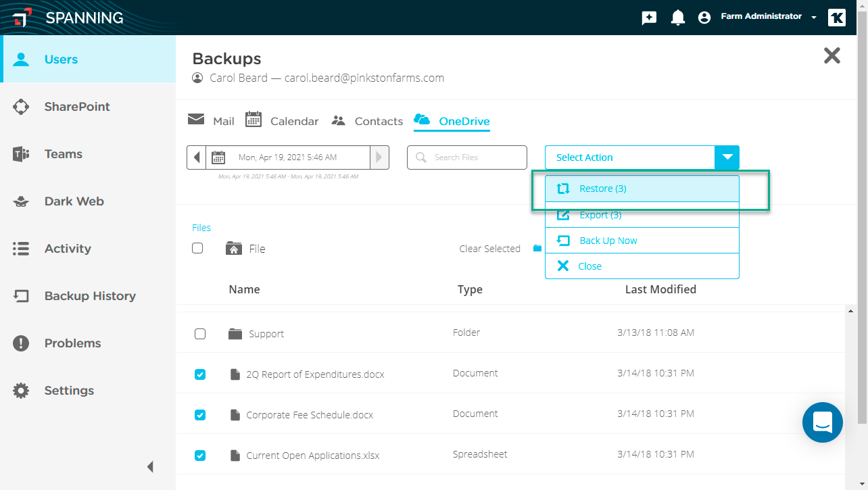
Task: Expand the Farm Administrator account menu arrow
Action: click(x=814, y=18)
